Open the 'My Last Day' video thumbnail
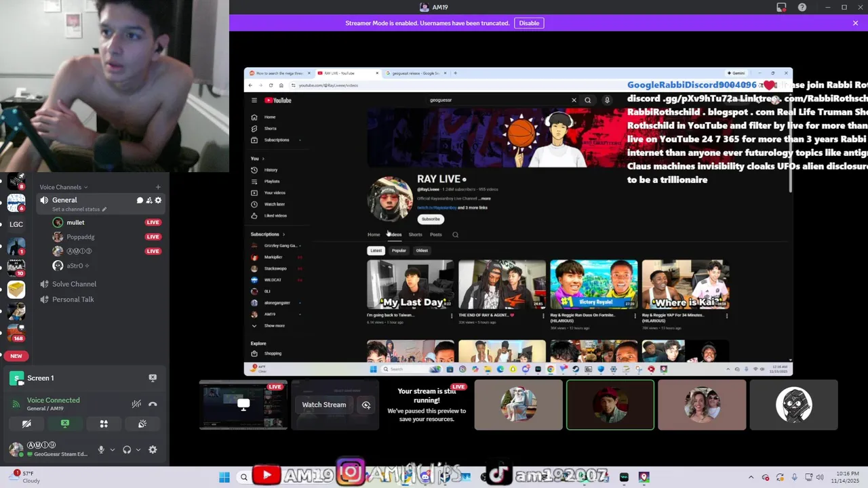 coord(410,285)
